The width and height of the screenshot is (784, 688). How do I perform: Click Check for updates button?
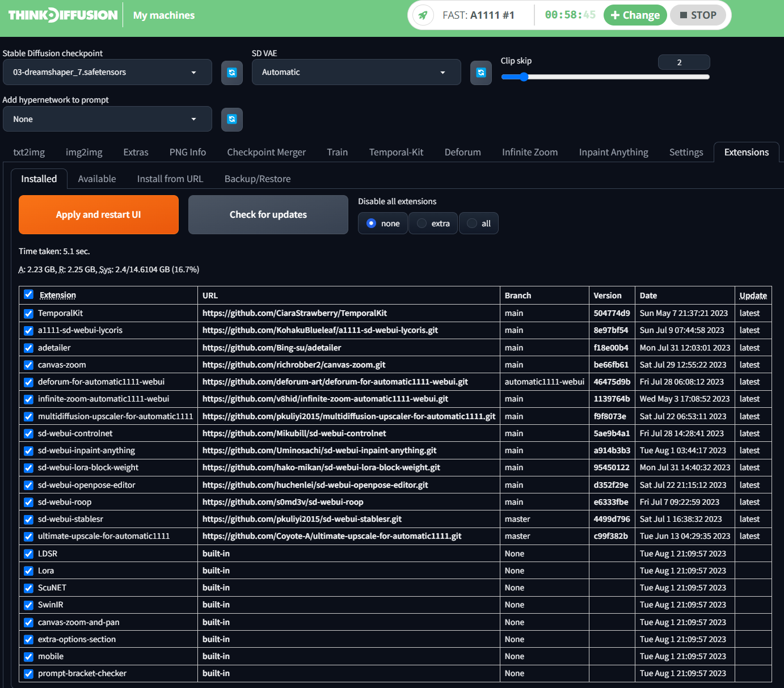(x=268, y=214)
